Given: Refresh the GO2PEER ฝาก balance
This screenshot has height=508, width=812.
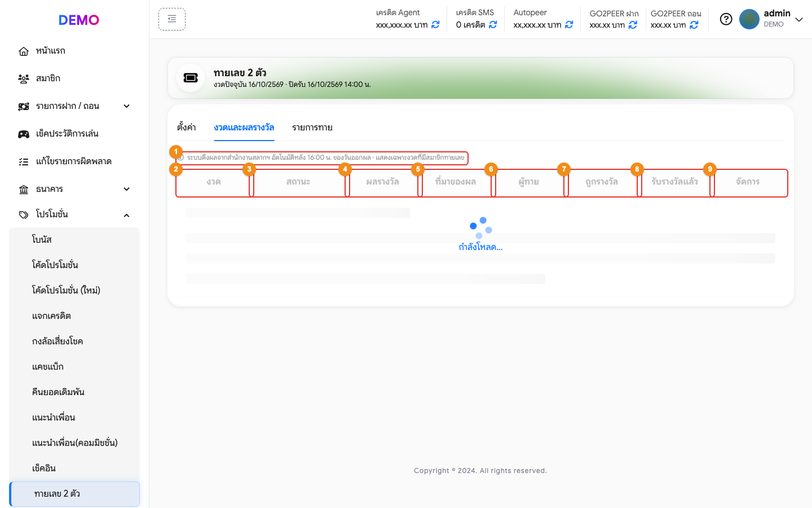Looking at the screenshot, I should [633, 25].
